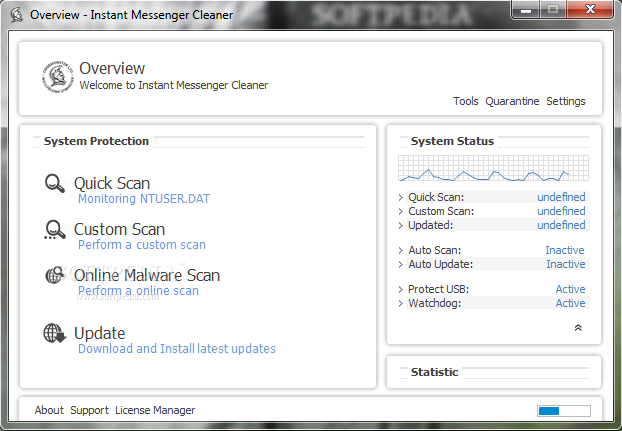Screen dimensions: 622x431
Task: Expand the Custom Scan status row arrow
Action: [401, 211]
